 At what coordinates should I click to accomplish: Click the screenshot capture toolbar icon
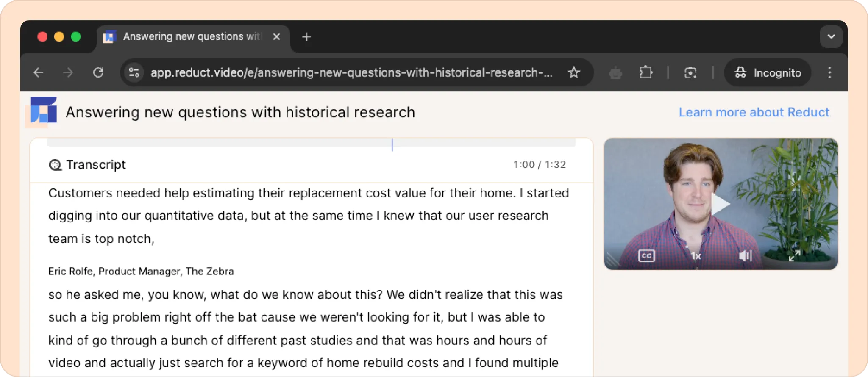coord(690,73)
